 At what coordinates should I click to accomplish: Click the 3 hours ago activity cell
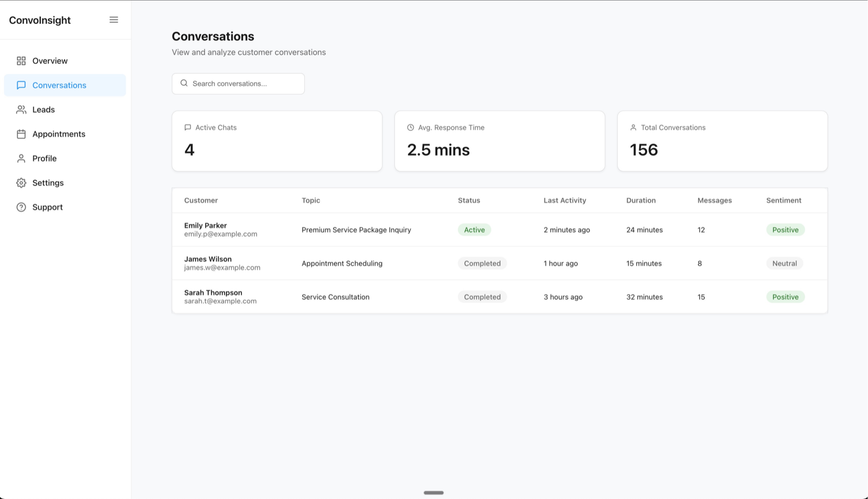click(563, 297)
